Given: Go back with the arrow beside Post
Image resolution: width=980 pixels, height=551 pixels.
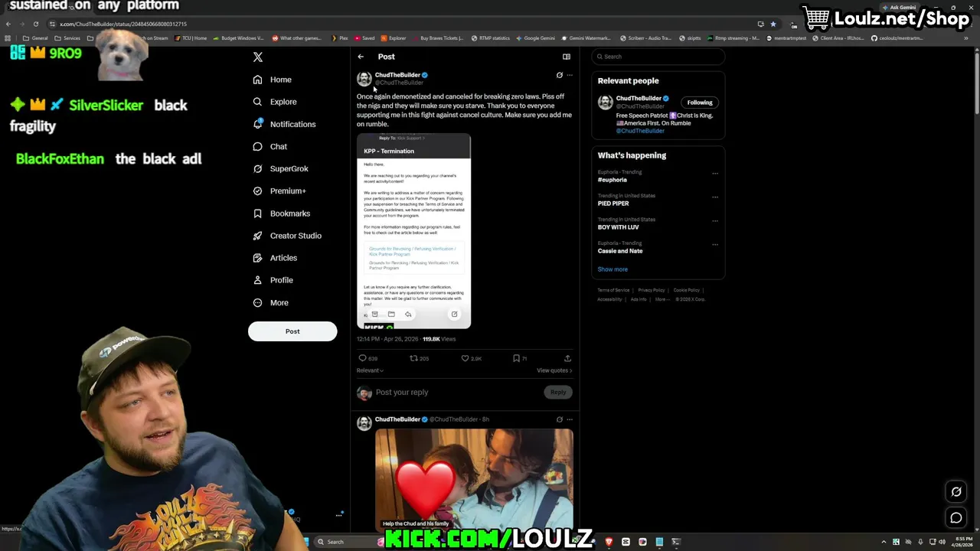Looking at the screenshot, I should coord(361,57).
